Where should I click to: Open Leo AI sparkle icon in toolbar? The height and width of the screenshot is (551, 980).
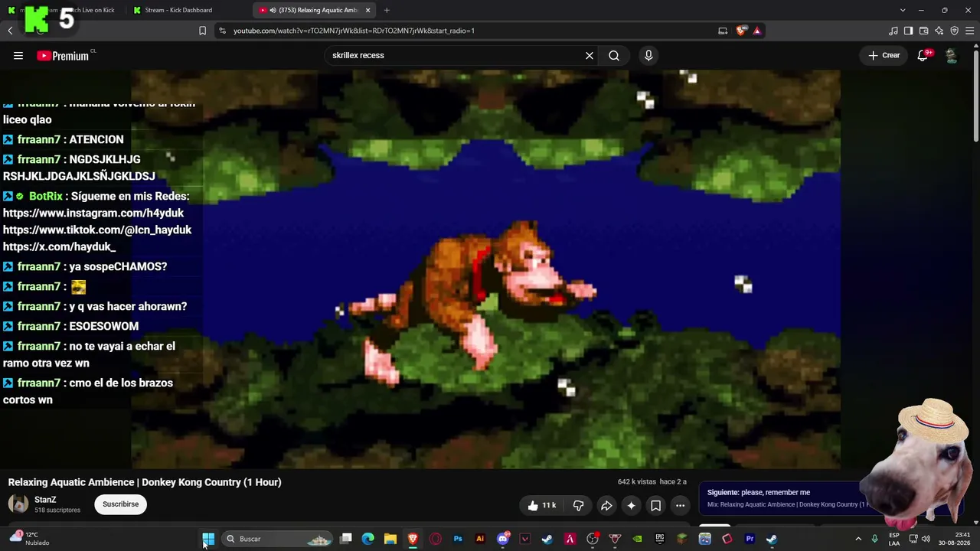[x=939, y=31]
